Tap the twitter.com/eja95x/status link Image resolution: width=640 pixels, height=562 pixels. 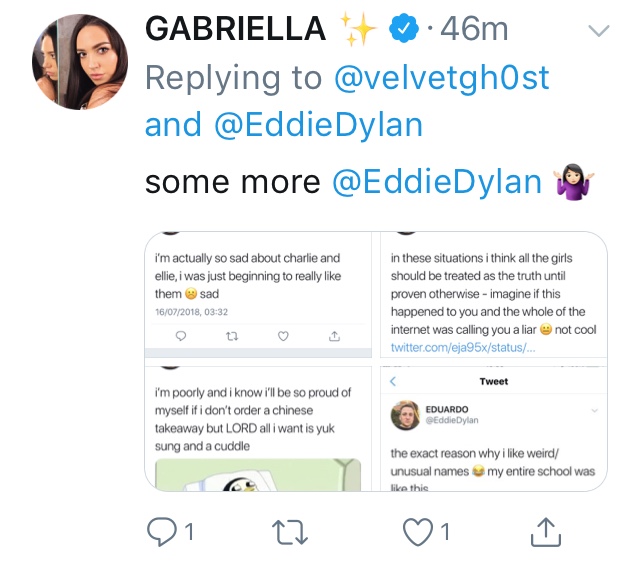tap(463, 347)
